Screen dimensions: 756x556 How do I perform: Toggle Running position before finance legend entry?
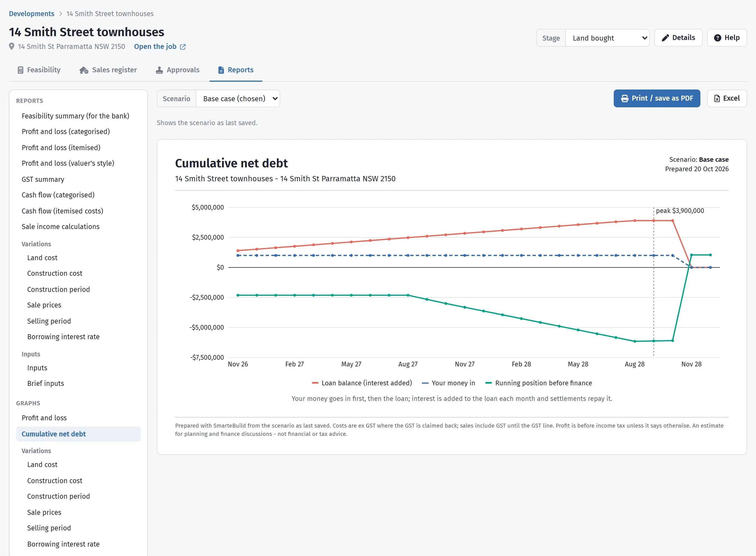pos(538,383)
